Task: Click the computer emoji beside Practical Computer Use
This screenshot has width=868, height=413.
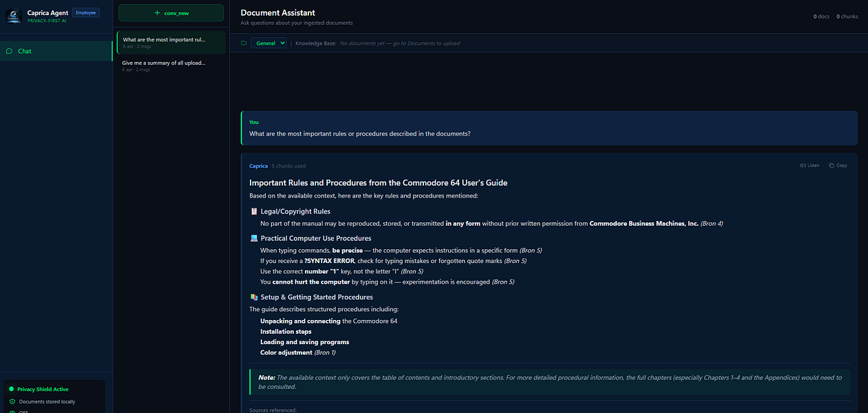Action: click(253, 238)
